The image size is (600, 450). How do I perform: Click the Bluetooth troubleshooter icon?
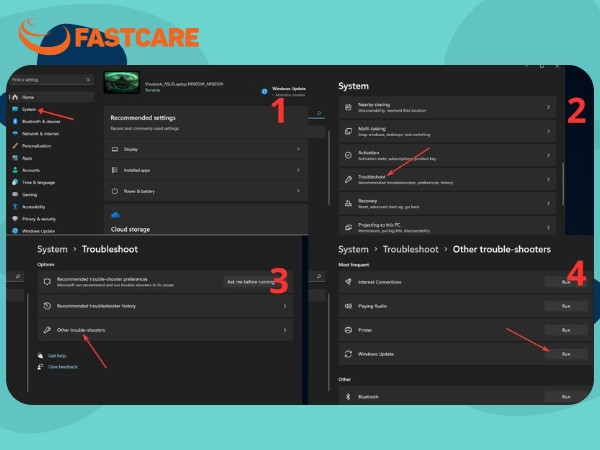348,397
